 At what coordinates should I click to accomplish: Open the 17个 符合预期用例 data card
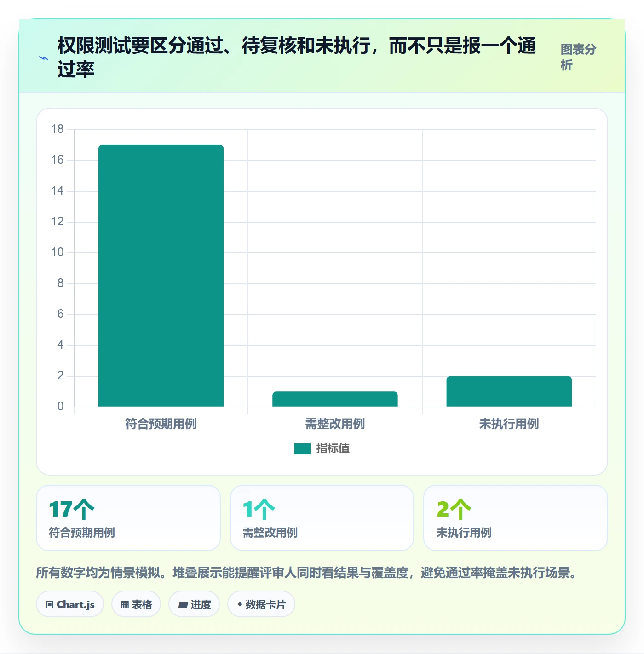128,518
